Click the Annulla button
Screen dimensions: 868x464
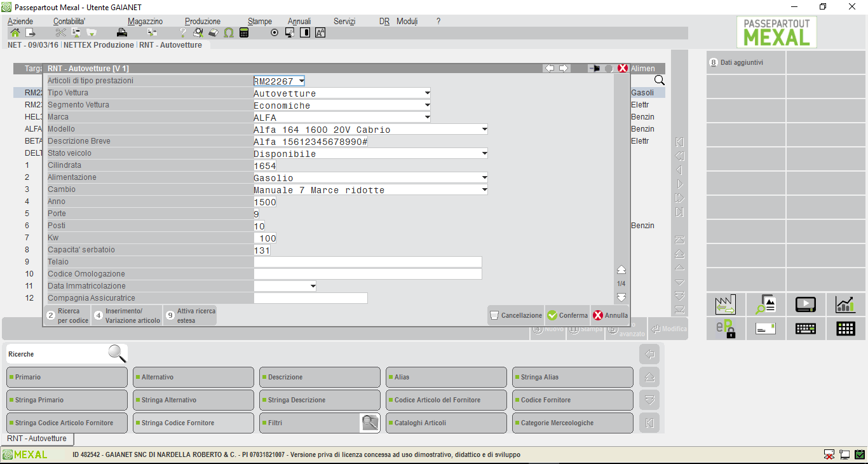coord(610,315)
